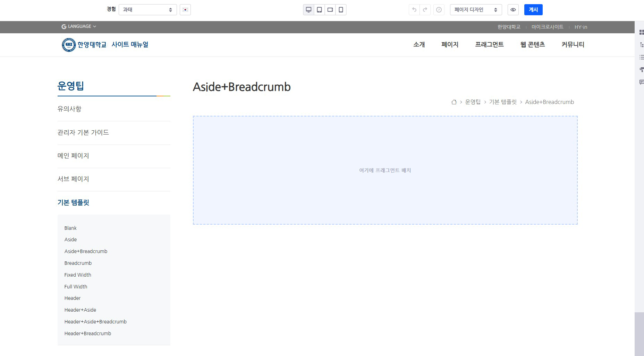This screenshot has width=644, height=356.
Task: Click the redo arrow icon
Action: pyautogui.click(x=425, y=10)
